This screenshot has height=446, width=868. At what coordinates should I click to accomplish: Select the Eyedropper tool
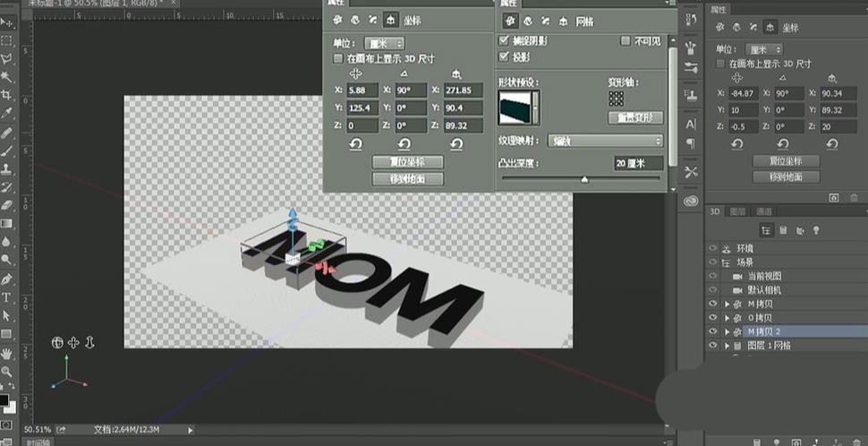tap(6, 114)
